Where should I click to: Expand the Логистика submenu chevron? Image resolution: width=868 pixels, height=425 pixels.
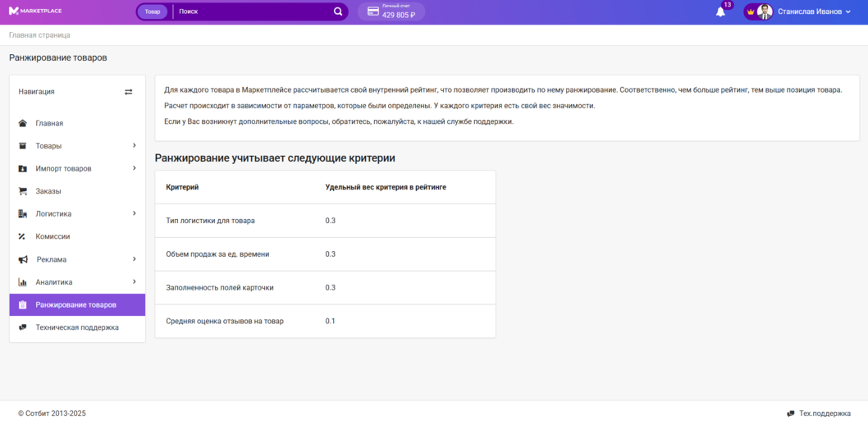pos(134,214)
